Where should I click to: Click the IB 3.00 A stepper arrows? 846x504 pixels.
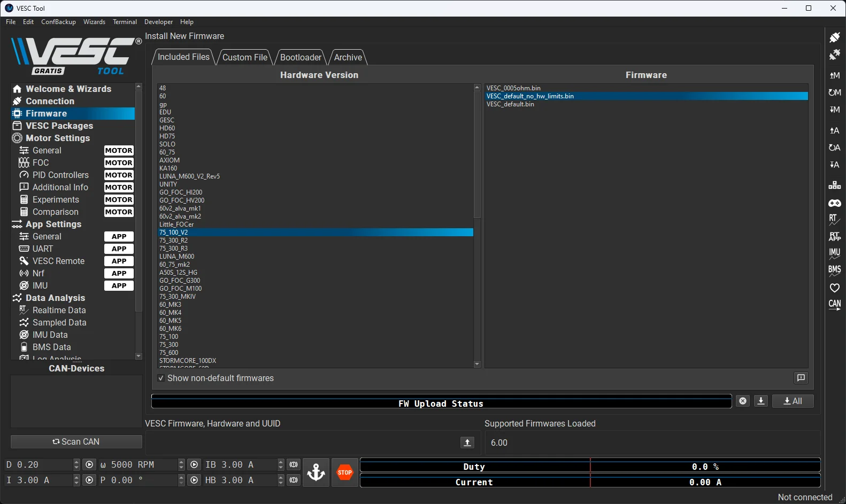[x=281, y=465]
